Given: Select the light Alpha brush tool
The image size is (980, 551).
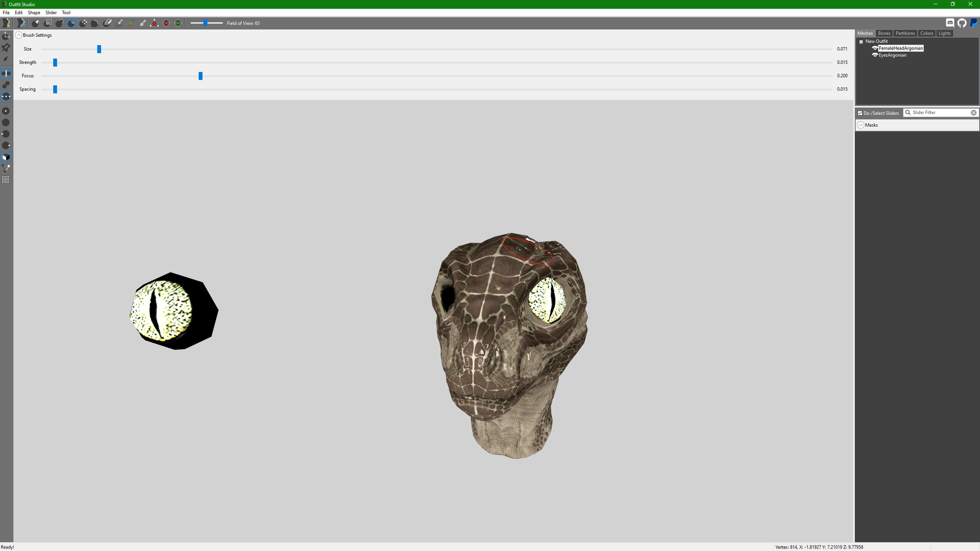Looking at the screenshot, I should (x=143, y=23).
